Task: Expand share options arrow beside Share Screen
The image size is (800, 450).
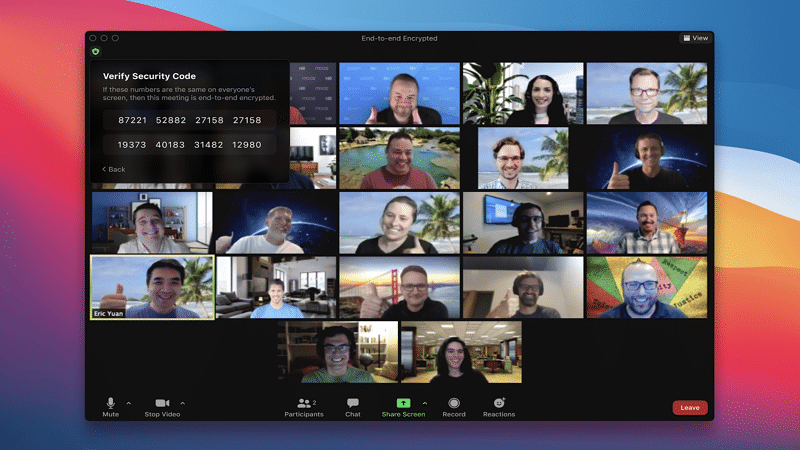Action: [425, 403]
